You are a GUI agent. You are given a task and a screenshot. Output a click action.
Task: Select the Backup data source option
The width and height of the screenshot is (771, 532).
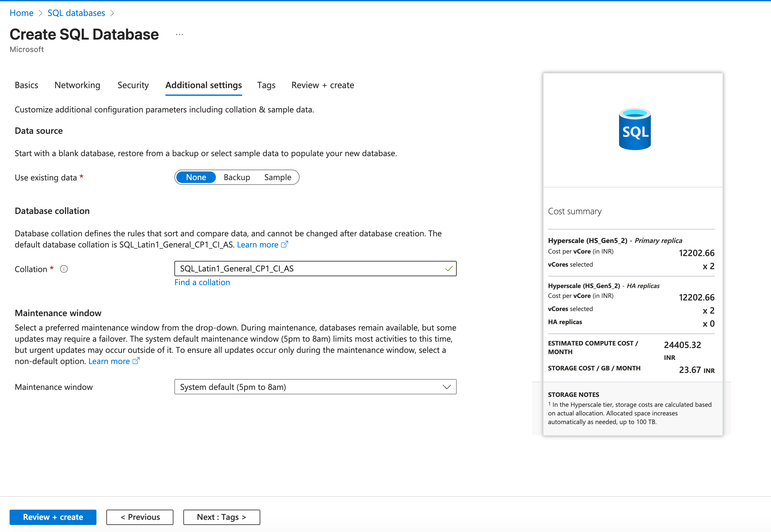pos(237,177)
